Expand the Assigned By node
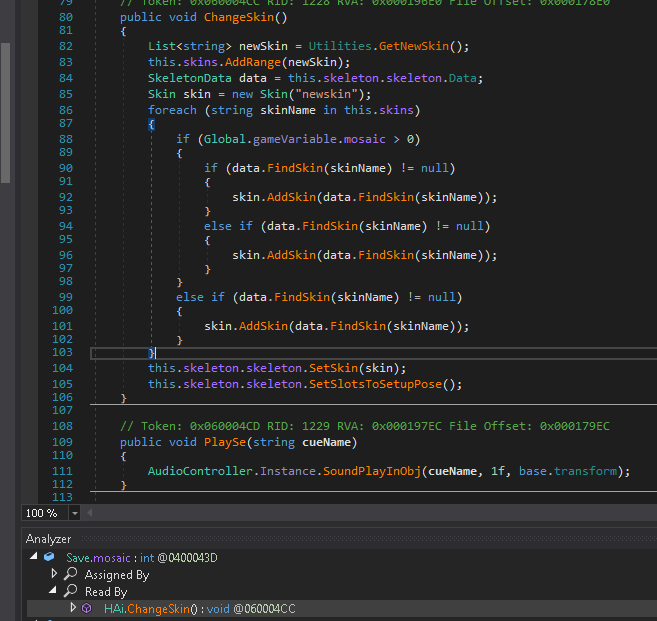Image resolution: width=657 pixels, height=621 pixels. pos(54,574)
